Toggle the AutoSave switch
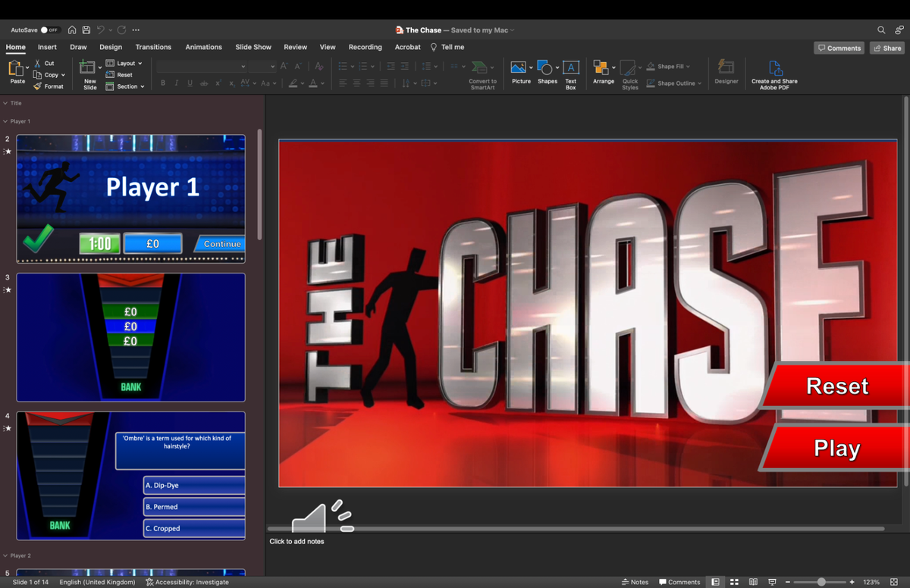 pos(50,30)
